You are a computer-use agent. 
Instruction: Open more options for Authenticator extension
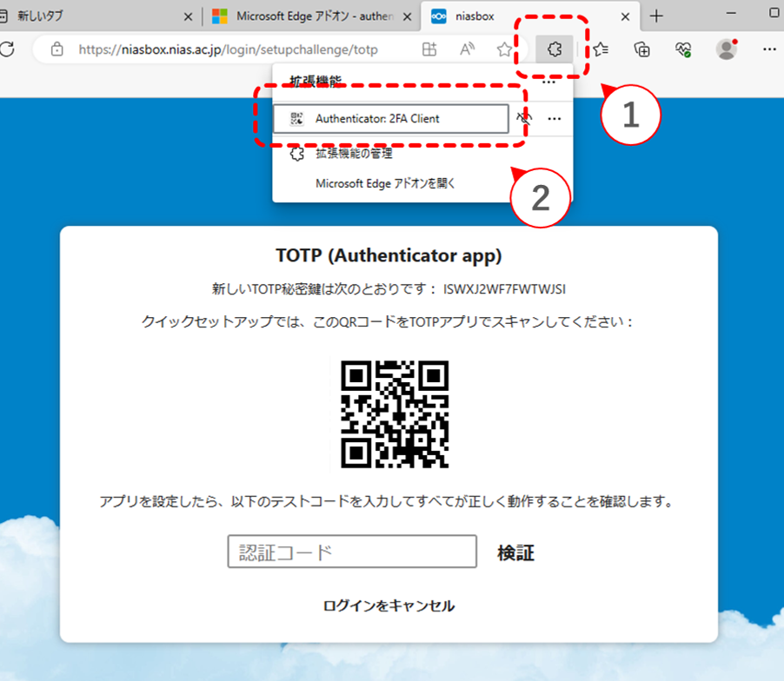(x=554, y=119)
